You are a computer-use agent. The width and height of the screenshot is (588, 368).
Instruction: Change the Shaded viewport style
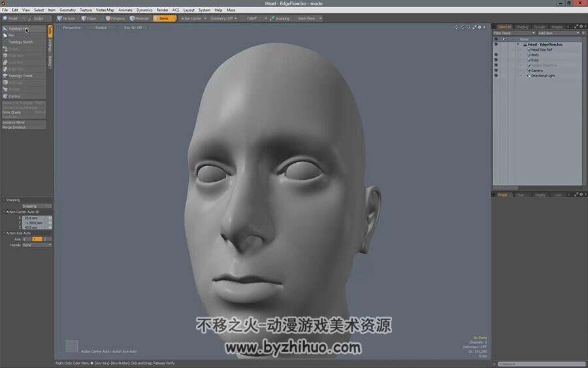point(101,27)
